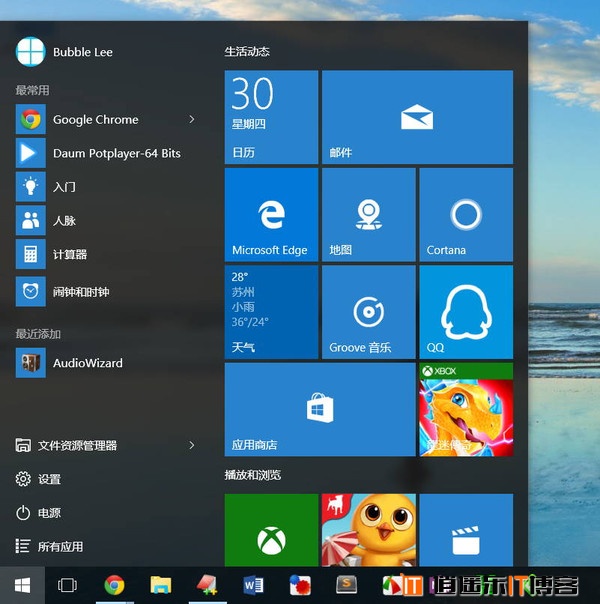Open the yellow chick game tile
This screenshot has width=600, height=604.
click(369, 530)
